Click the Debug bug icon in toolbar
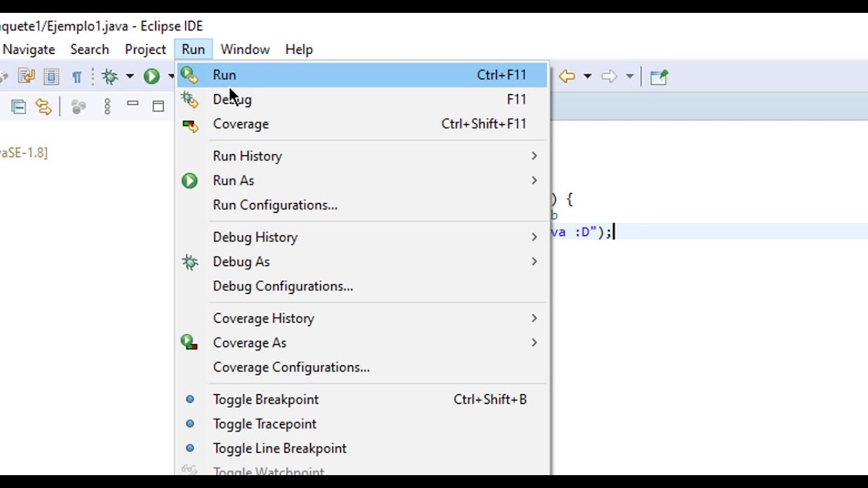The width and height of the screenshot is (868, 488). pos(110,77)
